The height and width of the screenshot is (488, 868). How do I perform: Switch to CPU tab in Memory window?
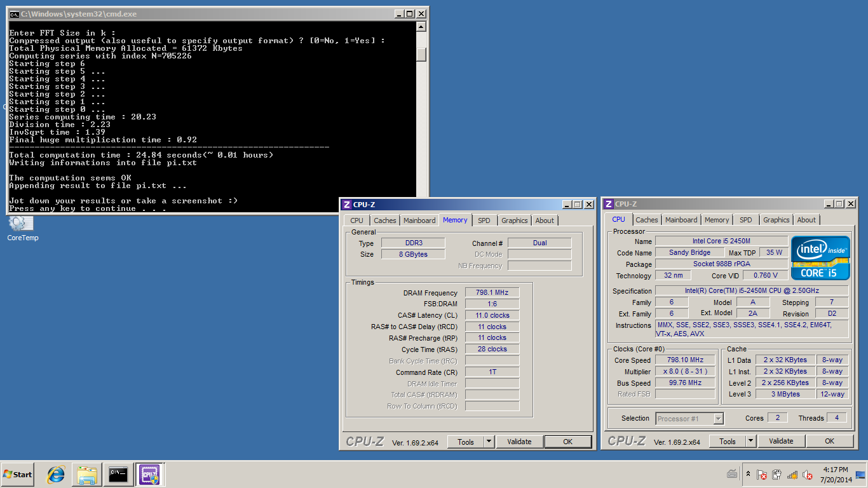point(357,220)
